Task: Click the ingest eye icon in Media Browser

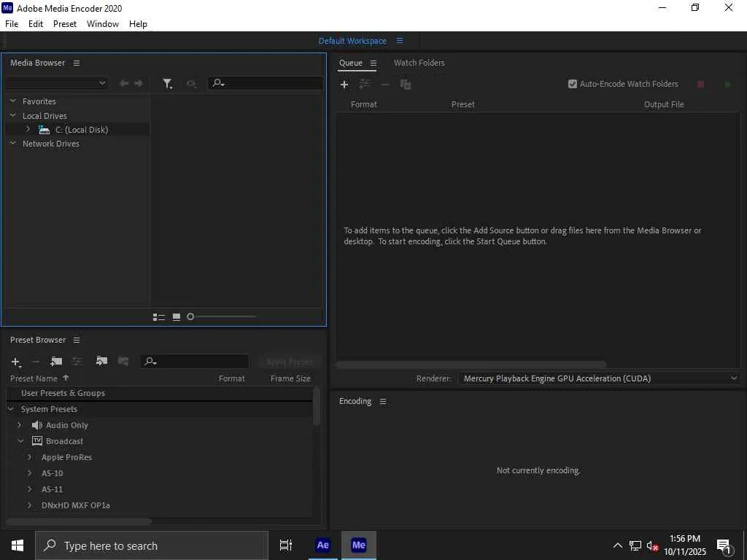Action: pos(191,84)
